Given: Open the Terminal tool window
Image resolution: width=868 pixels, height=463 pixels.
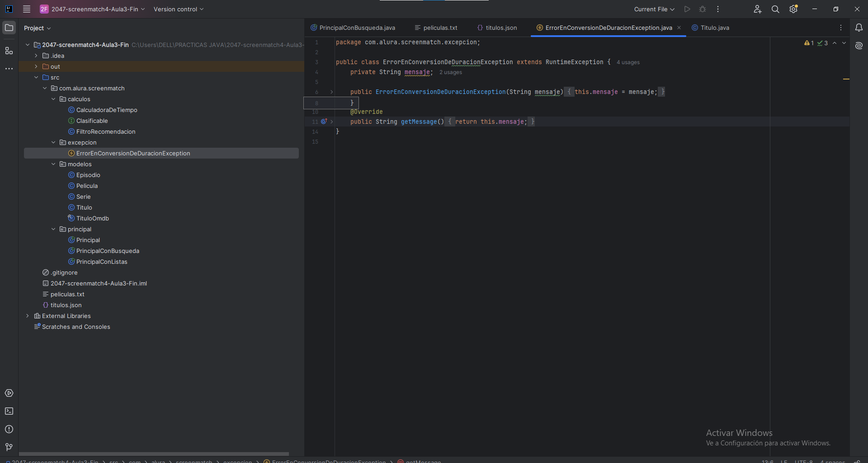Looking at the screenshot, I should tap(9, 411).
